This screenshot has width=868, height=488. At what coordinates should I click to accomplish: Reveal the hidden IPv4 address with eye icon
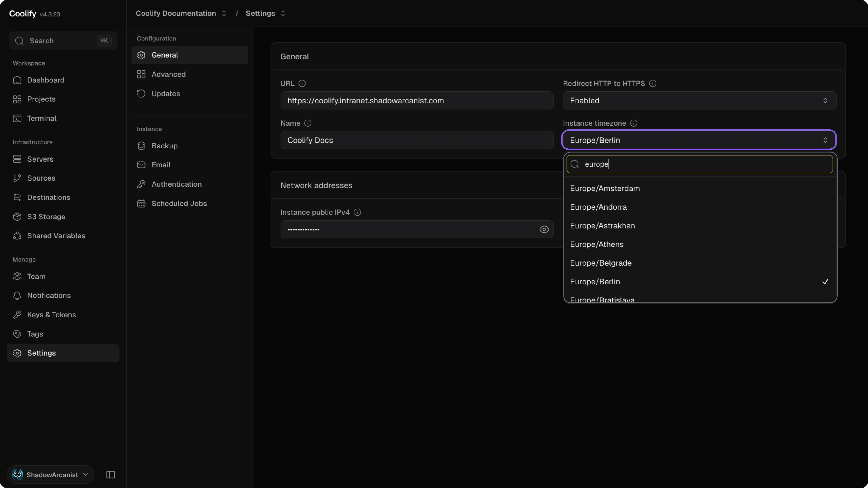(544, 229)
